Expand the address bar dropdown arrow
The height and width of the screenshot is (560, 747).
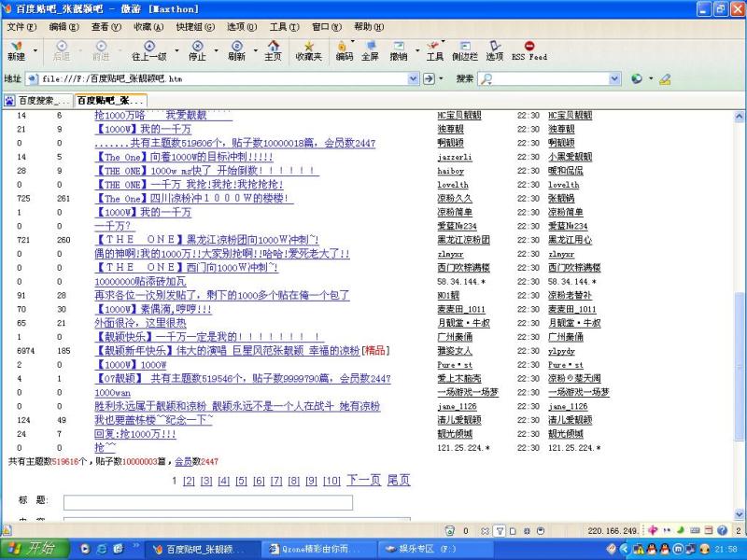click(413, 78)
